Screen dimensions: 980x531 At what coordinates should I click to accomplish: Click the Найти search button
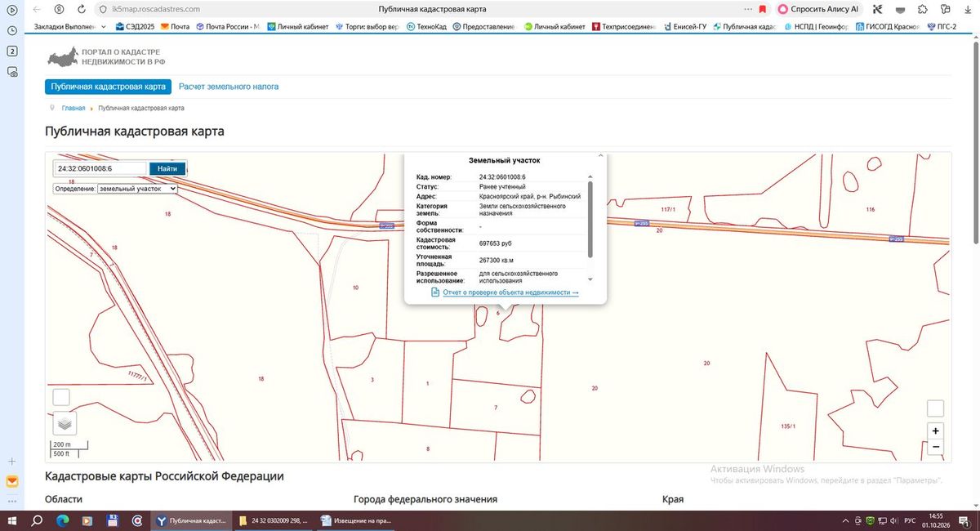(167, 169)
